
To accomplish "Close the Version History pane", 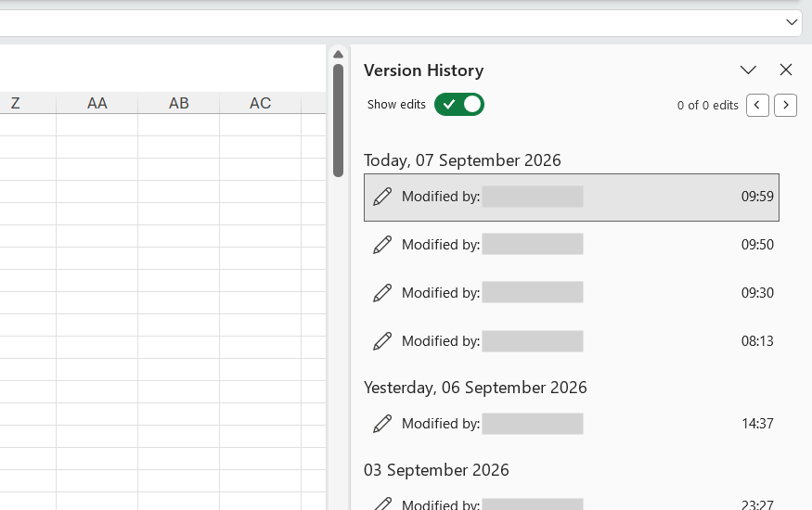I will coord(786,70).
